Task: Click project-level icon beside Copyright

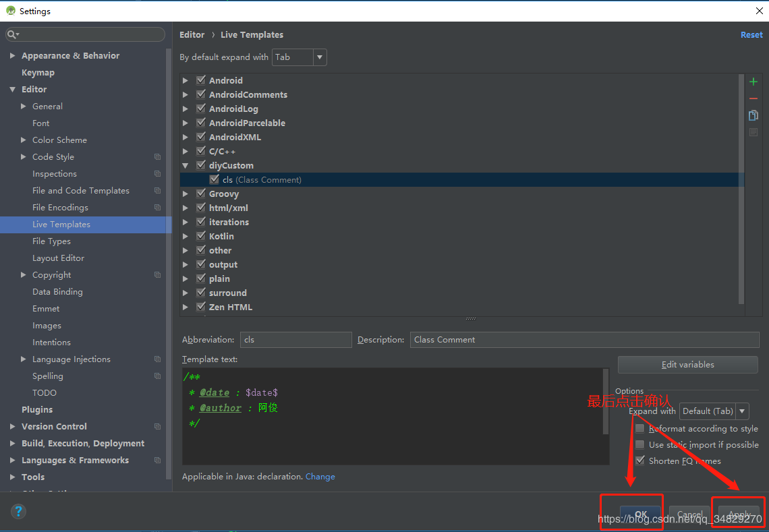Action: click(x=157, y=274)
